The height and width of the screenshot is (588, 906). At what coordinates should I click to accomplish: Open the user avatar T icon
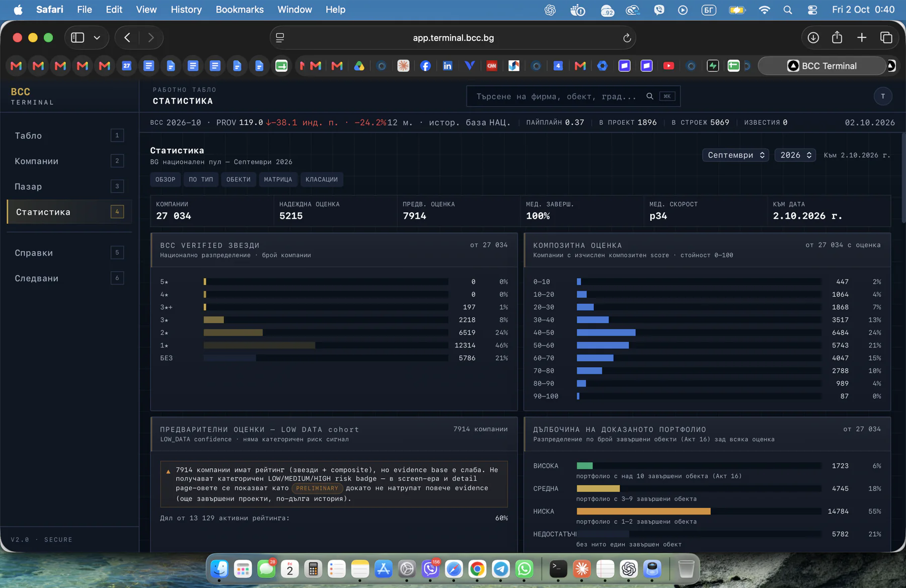pos(883,96)
